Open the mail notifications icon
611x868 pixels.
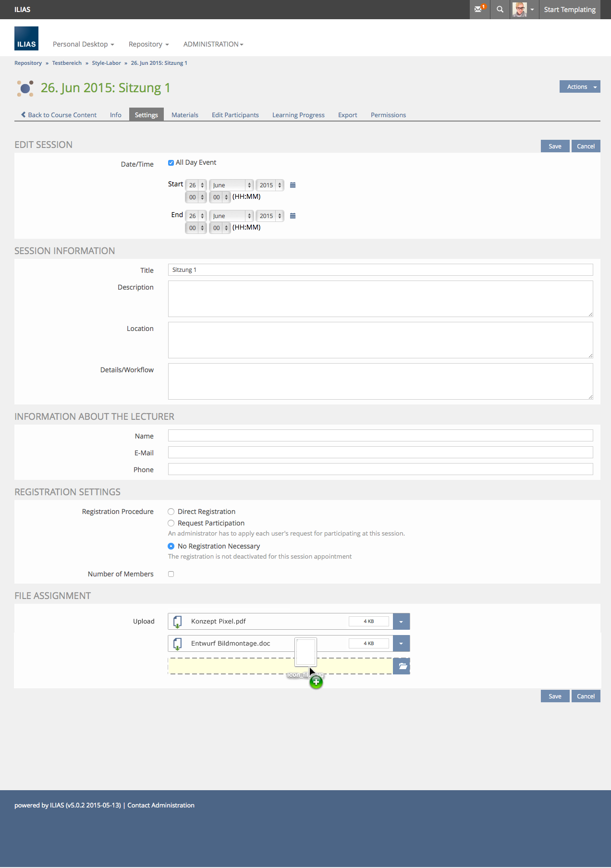tap(479, 10)
